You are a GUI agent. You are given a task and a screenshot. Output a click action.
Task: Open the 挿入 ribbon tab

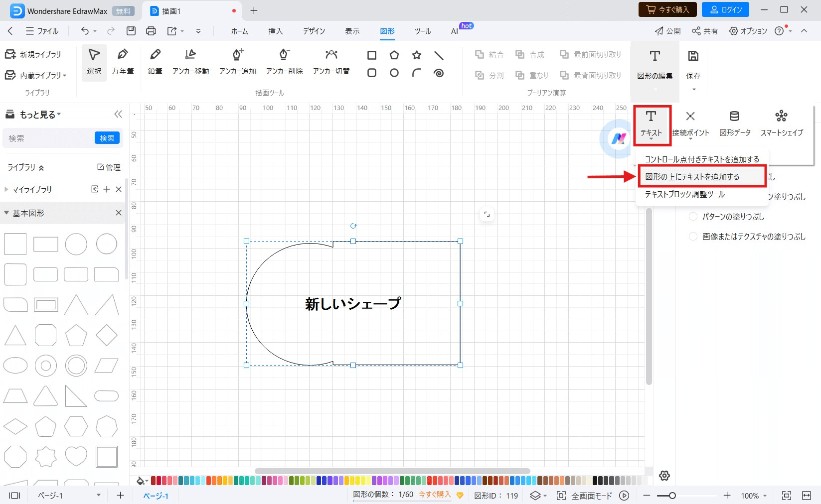pos(276,31)
